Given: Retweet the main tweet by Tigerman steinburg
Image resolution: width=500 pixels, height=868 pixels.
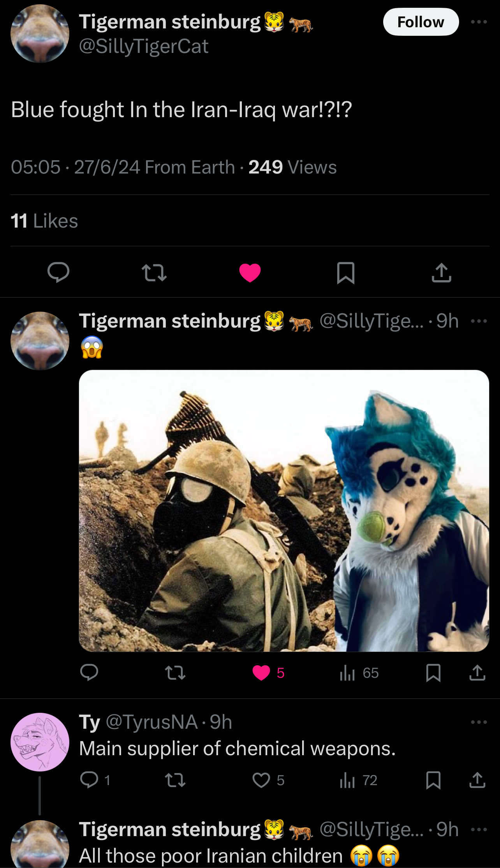Looking at the screenshot, I should (x=154, y=272).
